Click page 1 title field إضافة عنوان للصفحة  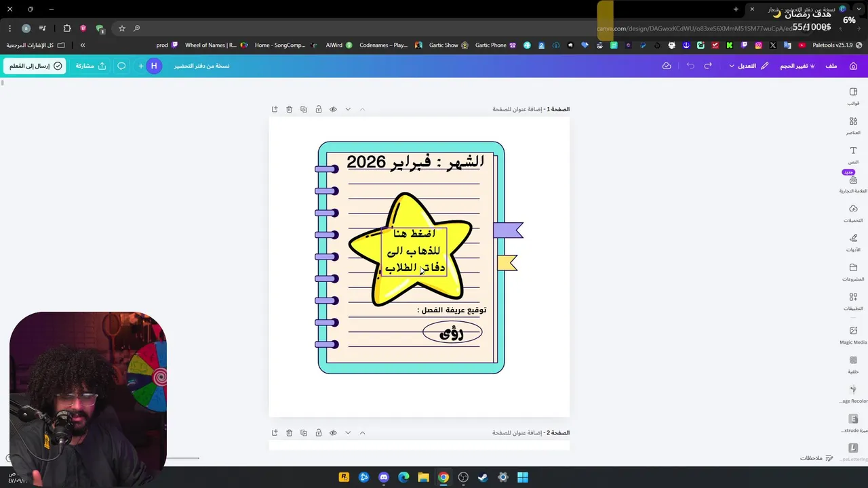pyautogui.click(x=516, y=109)
